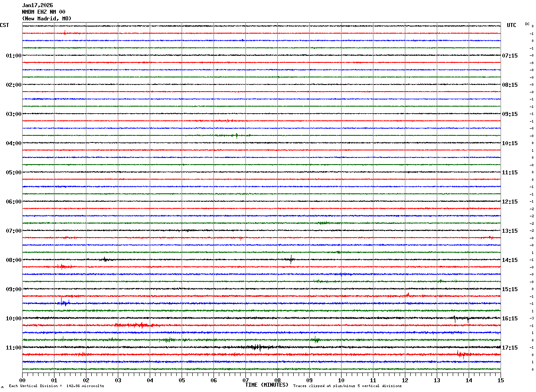Click minute tick "13" on the time axis
The image size is (536, 392).
point(437,380)
